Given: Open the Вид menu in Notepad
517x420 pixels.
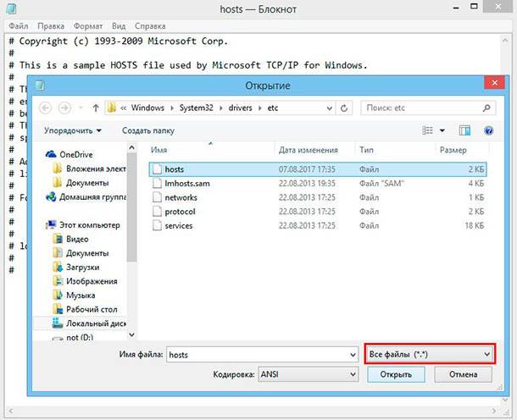Looking at the screenshot, I should [119, 26].
